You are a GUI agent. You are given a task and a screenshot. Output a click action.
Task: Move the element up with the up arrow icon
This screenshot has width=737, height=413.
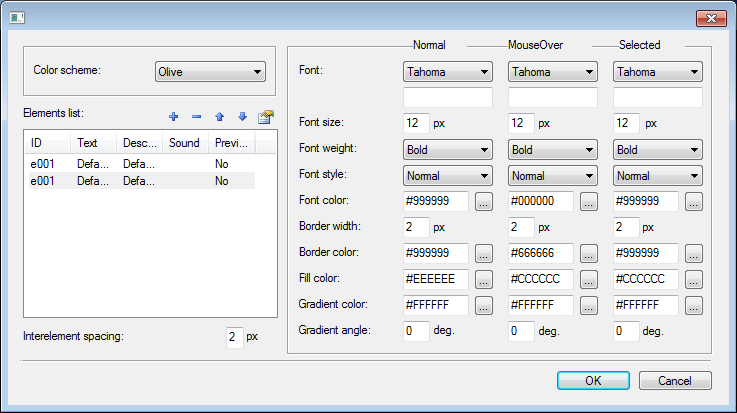tap(219, 117)
